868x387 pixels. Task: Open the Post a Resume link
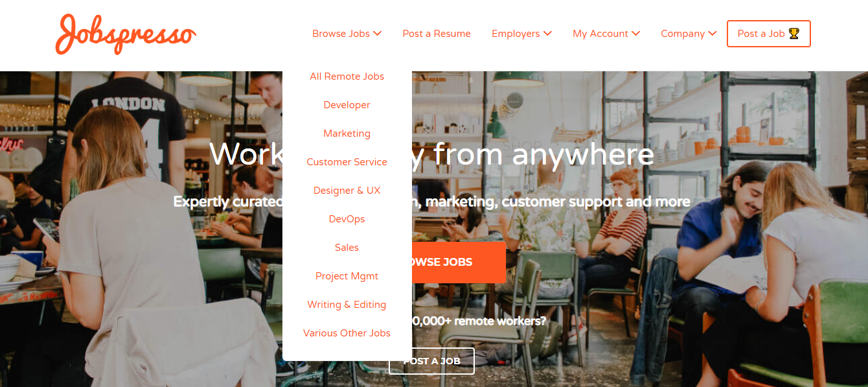[437, 34]
